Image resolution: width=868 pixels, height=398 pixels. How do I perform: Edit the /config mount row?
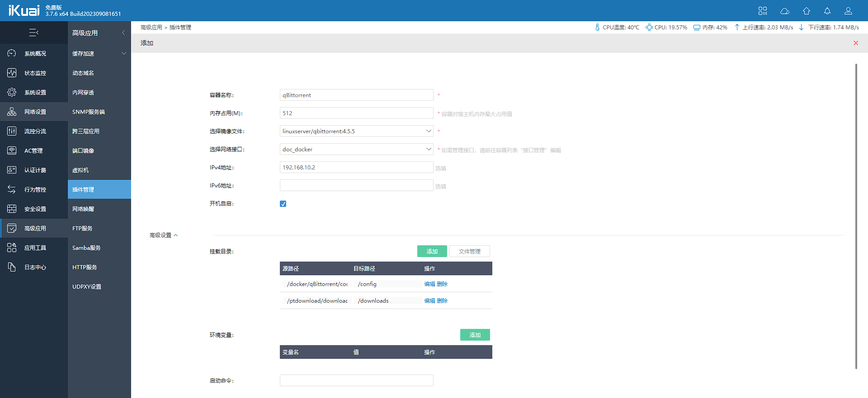pos(429,284)
